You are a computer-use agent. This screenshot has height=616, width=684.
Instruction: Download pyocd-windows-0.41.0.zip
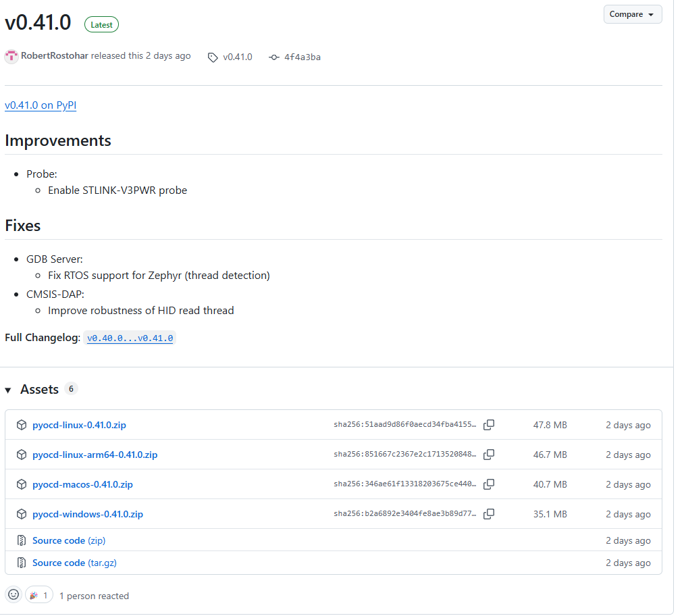click(x=88, y=514)
